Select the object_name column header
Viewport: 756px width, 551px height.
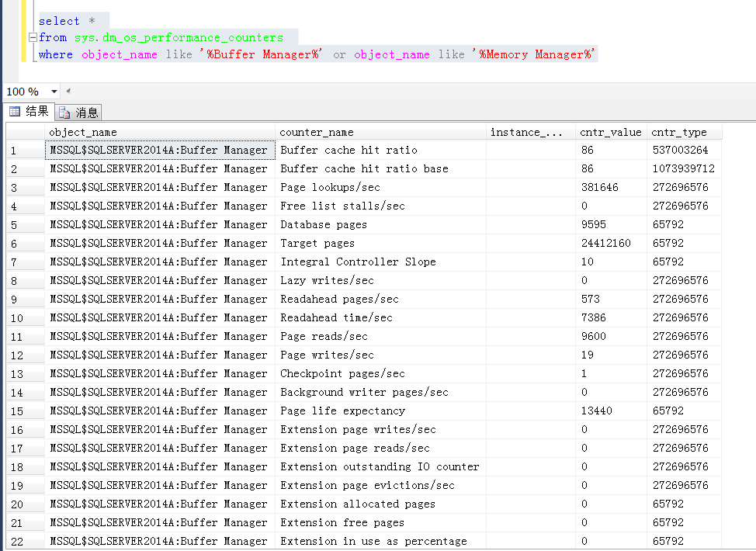160,132
